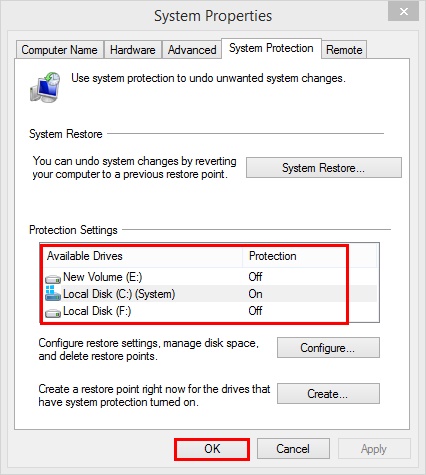The width and height of the screenshot is (426, 475).
Task: Open the Hardware tab
Action: 133,50
